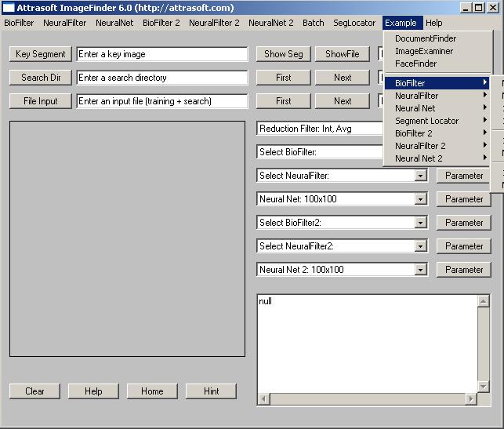Viewport: 504px width, 429px height.
Task: Click the Key Segment button
Action: point(41,54)
